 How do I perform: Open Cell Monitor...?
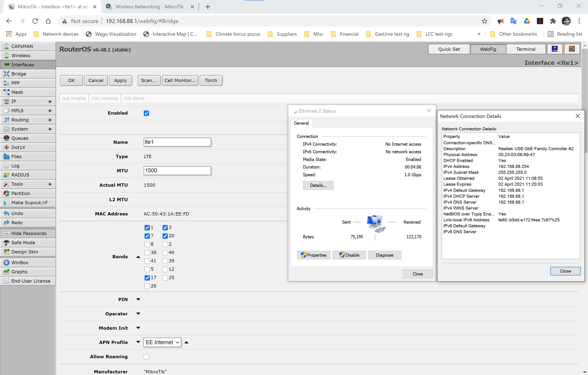click(180, 81)
